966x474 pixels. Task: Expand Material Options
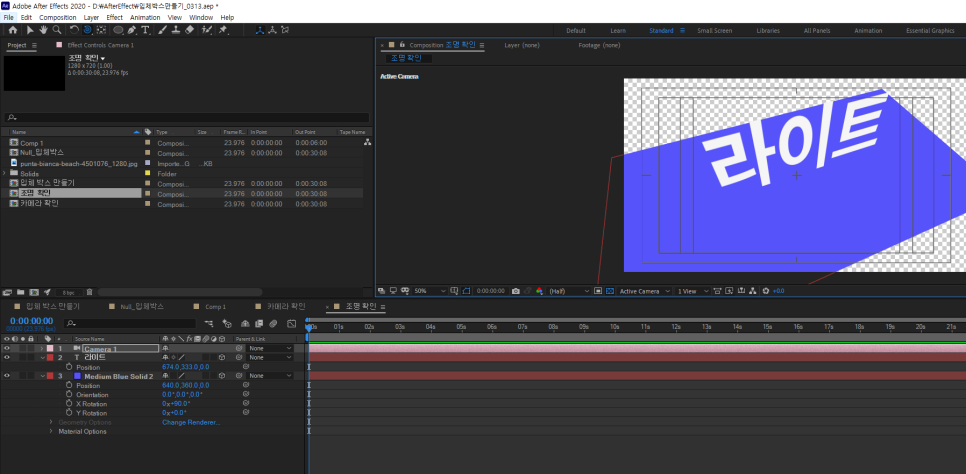click(x=51, y=431)
